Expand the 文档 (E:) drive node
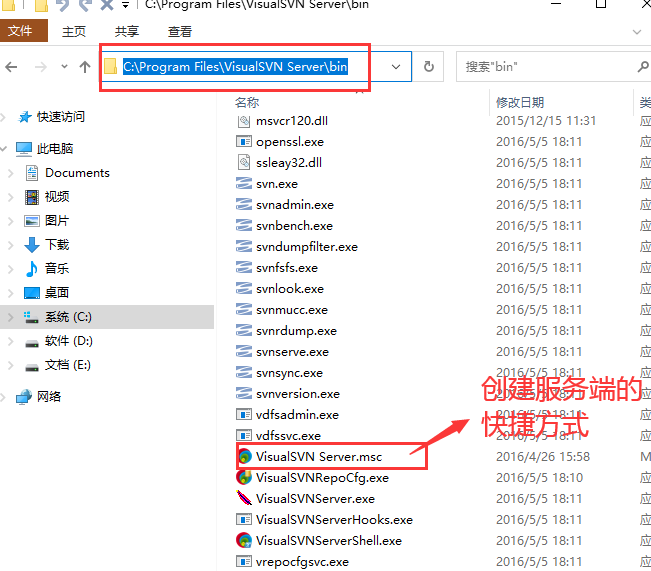The height and width of the screenshot is (571, 651). tap(11, 365)
